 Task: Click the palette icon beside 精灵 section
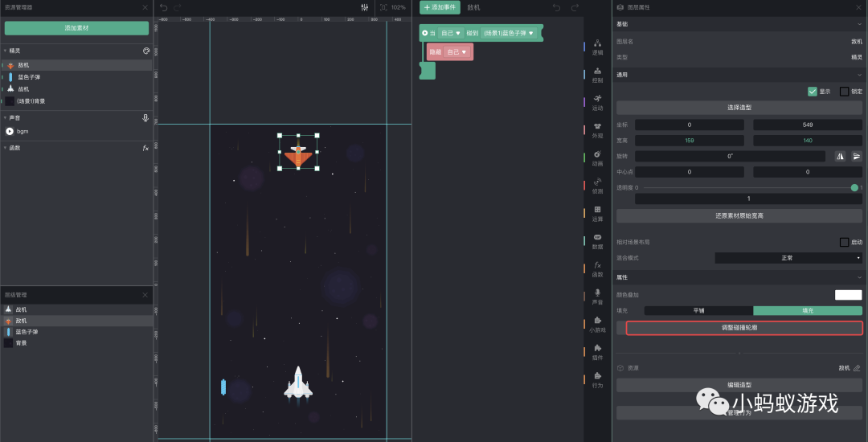tap(146, 51)
